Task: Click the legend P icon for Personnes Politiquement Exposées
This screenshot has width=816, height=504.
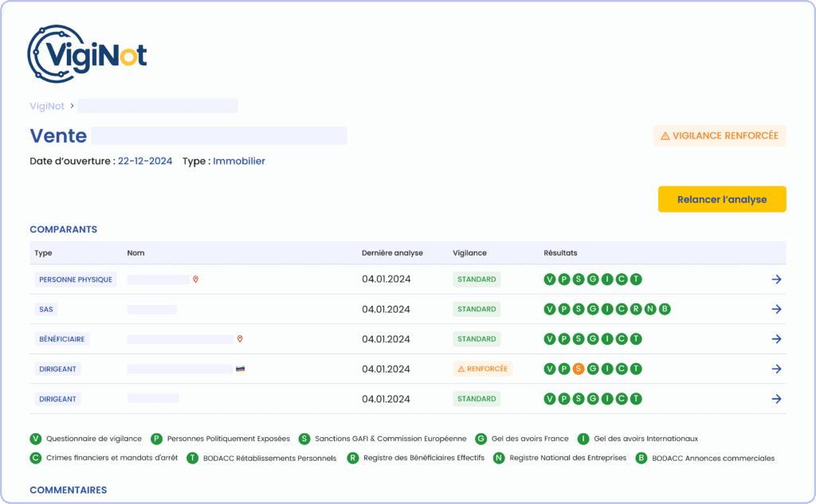Action: (x=157, y=439)
